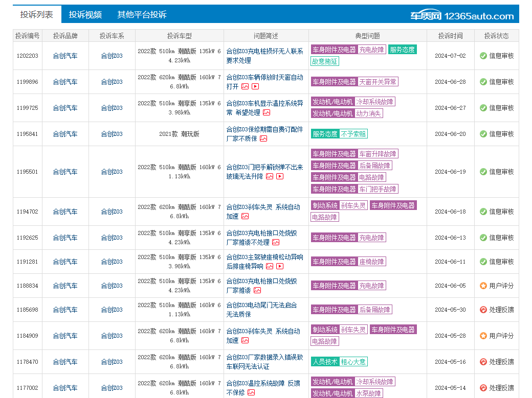Click 座椅故障 tag in row 1191281
The width and height of the screenshot is (532, 398).
(371, 262)
